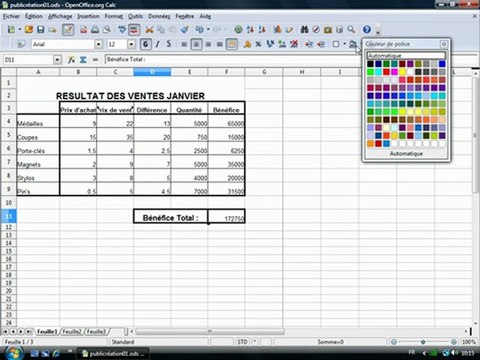
Task: Open the Édition menu
Action: [x=34, y=16]
